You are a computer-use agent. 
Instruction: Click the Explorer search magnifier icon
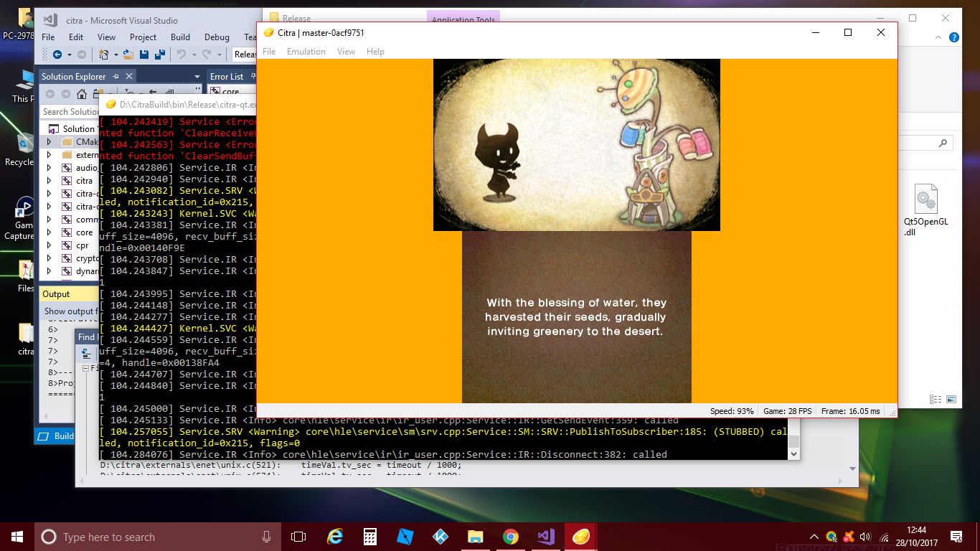(943, 143)
